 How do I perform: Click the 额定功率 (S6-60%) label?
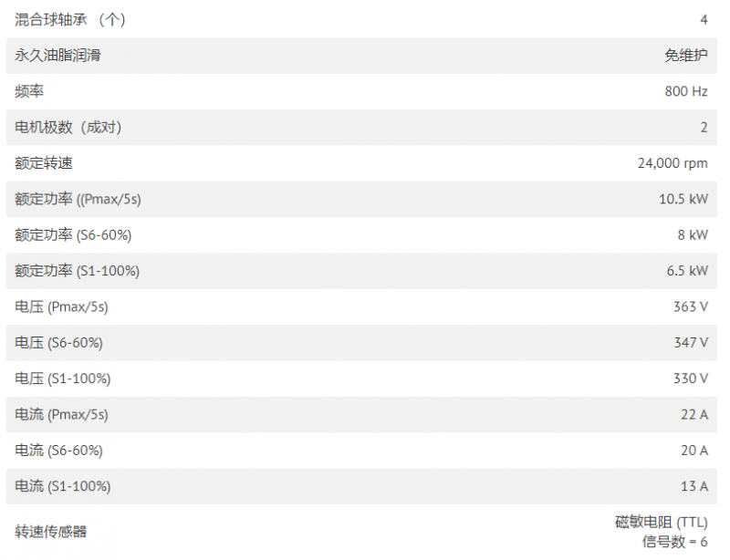point(73,235)
